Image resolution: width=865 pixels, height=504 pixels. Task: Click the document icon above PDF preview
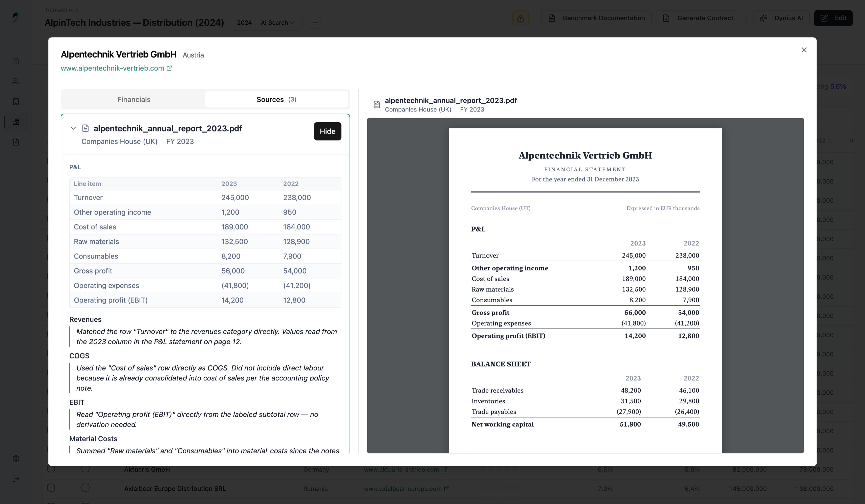[377, 105]
